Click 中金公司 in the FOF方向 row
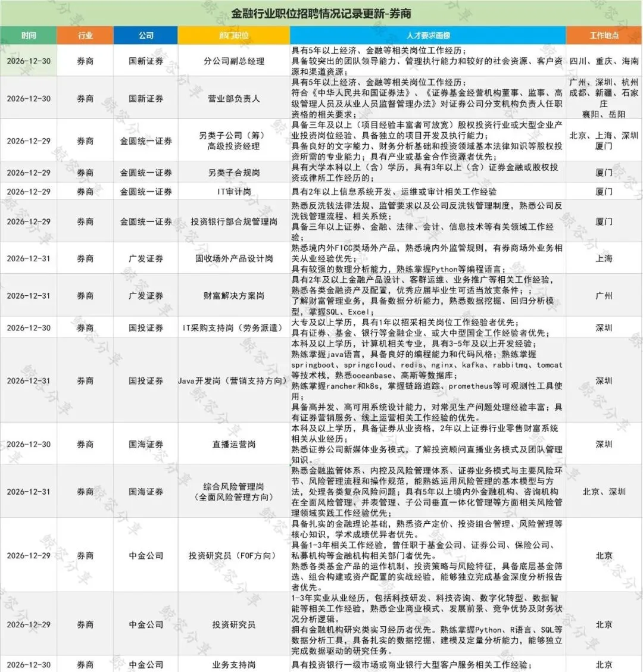643x672 pixels. (x=146, y=555)
